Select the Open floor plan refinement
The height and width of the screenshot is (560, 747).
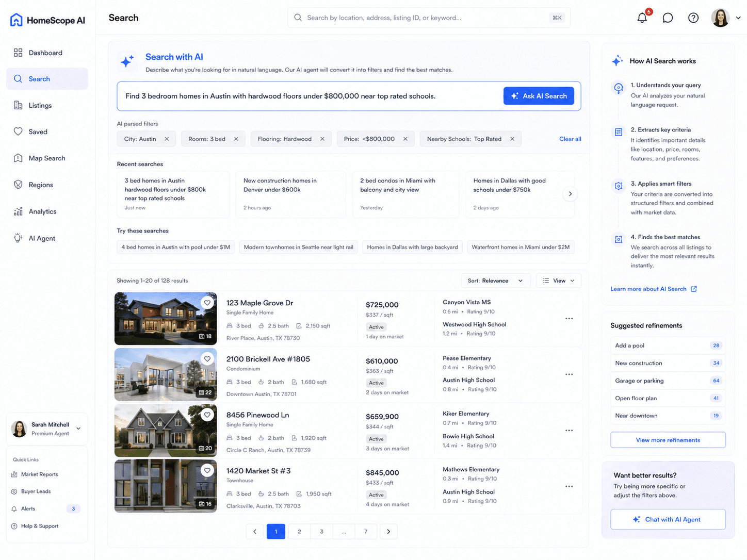pyautogui.click(x=668, y=398)
